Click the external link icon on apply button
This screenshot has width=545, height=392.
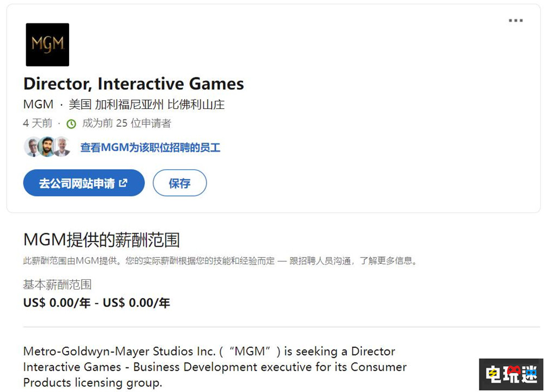[x=123, y=183]
